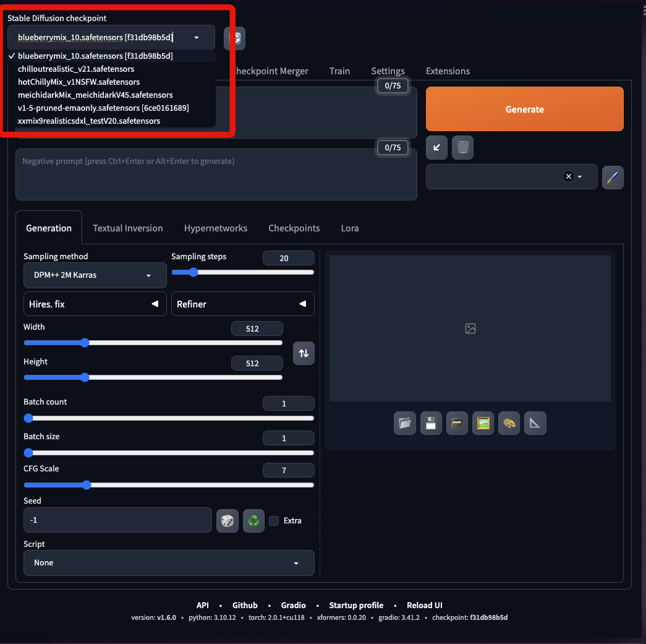Expand the Refiner section
646x644 pixels.
[x=243, y=304]
